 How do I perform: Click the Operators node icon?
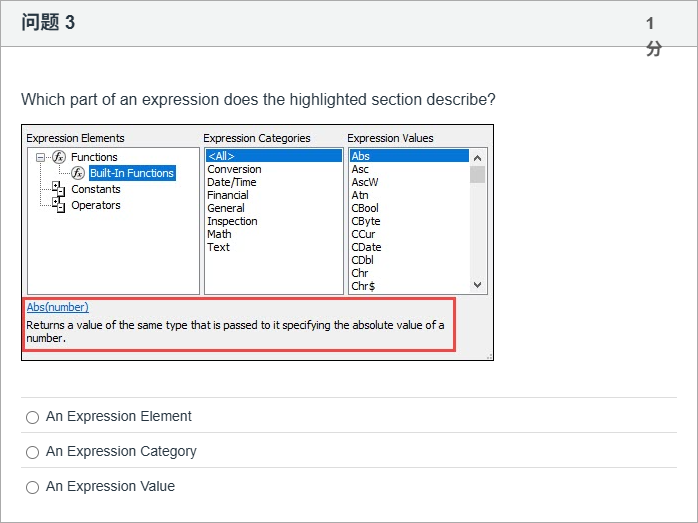58,205
